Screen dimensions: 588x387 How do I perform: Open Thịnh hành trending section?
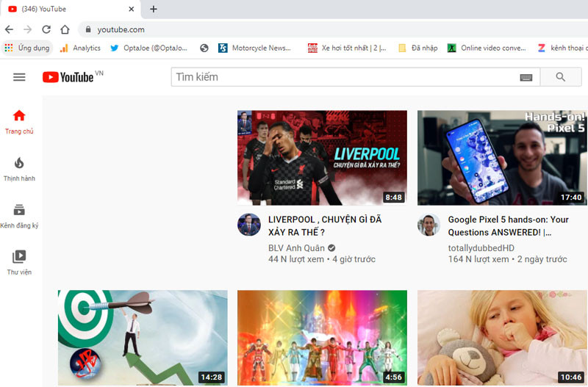tap(19, 170)
